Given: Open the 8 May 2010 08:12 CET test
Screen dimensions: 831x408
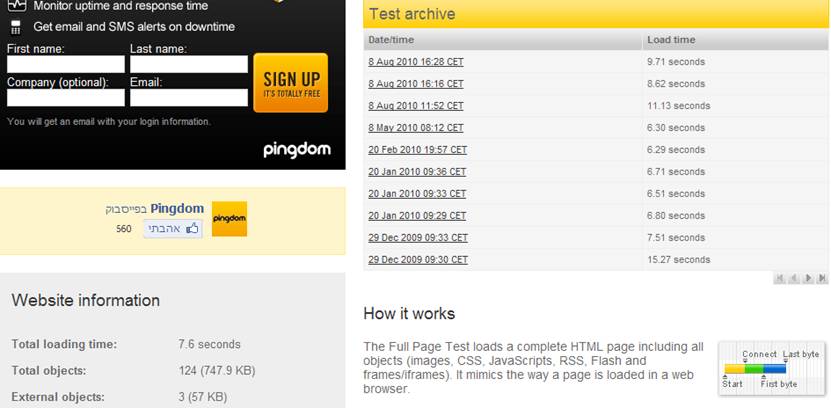Looking at the screenshot, I should click(x=416, y=128).
